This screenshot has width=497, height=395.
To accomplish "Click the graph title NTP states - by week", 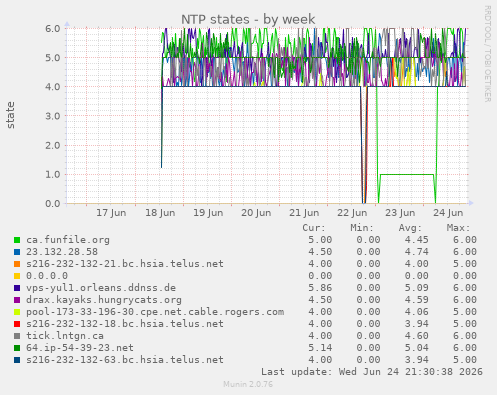I will point(248,19).
